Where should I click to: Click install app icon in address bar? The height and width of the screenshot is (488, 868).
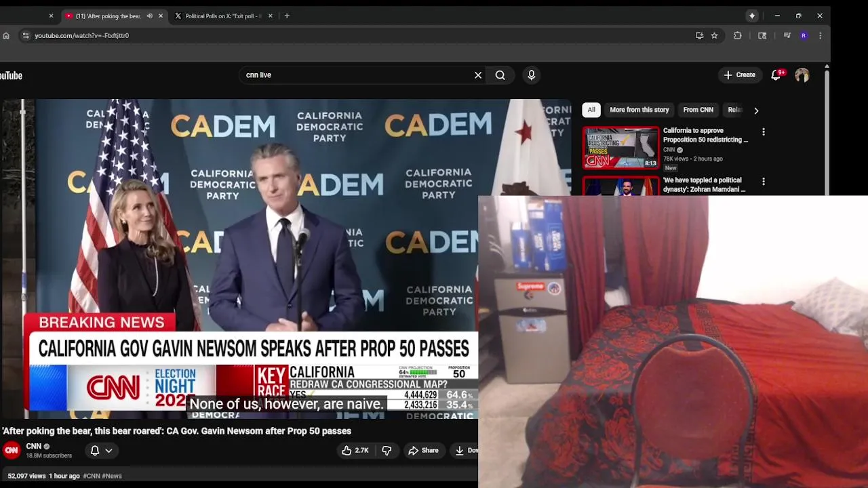point(699,35)
